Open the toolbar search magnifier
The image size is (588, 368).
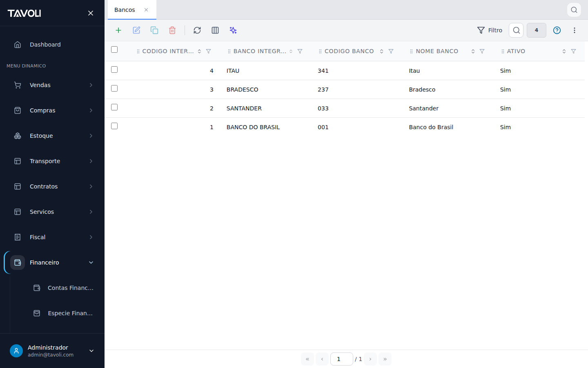516,30
